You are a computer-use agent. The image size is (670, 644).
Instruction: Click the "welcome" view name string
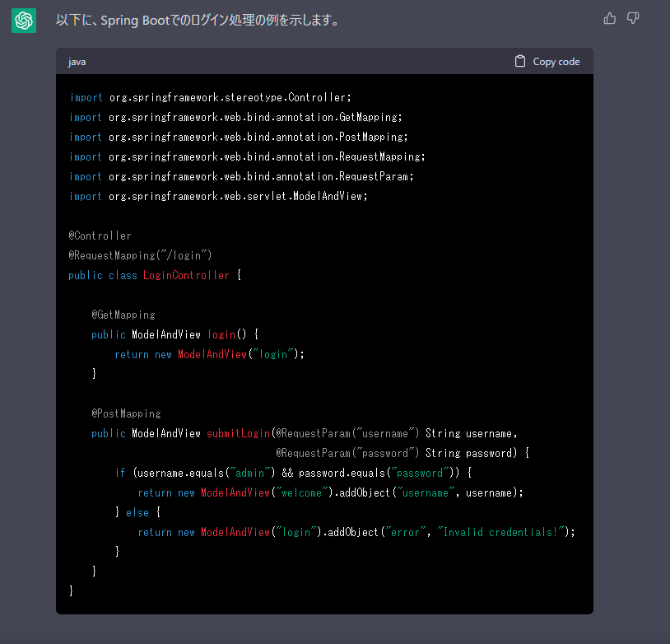point(300,492)
